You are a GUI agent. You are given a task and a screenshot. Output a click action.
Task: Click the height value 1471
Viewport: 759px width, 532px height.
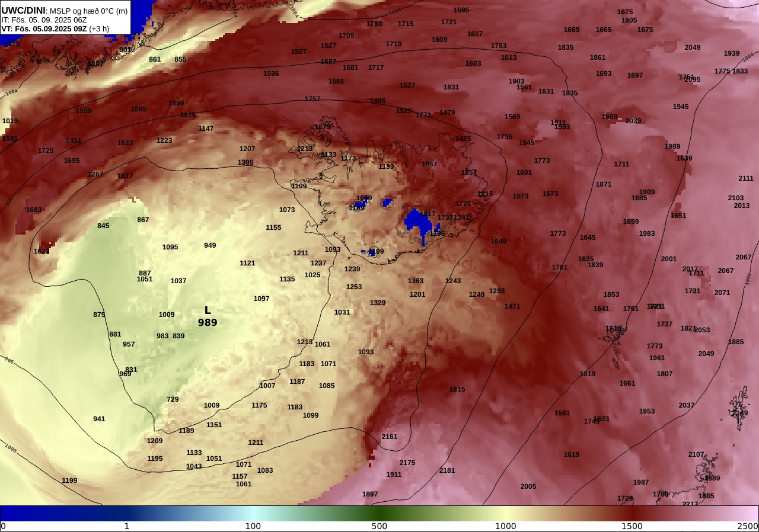(512, 306)
